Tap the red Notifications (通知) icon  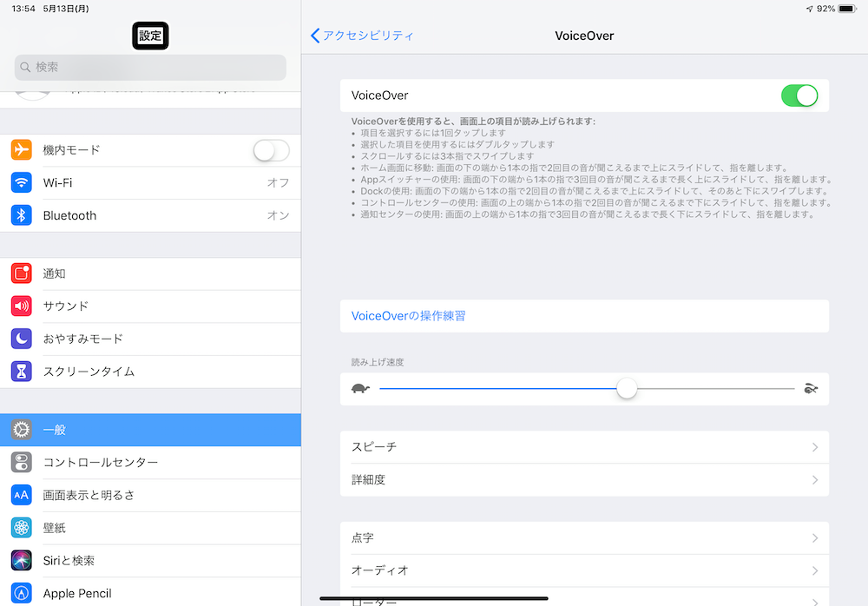(x=21, y=273)
